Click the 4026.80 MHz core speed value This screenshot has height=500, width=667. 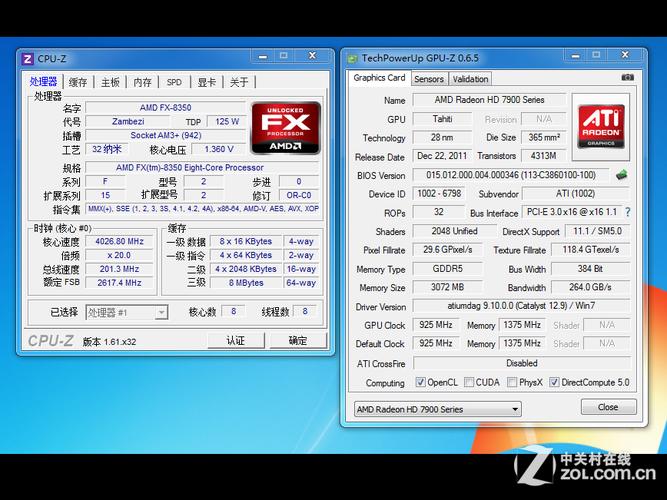click(120, 241)
